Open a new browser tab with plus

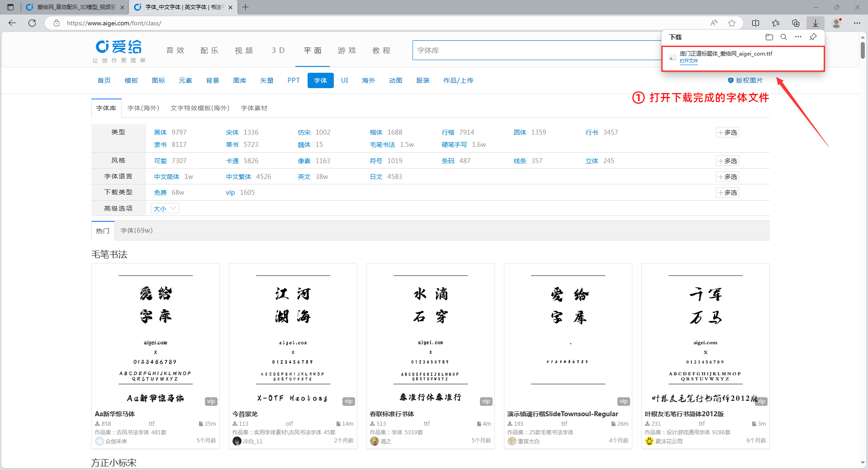click(246, 7)
